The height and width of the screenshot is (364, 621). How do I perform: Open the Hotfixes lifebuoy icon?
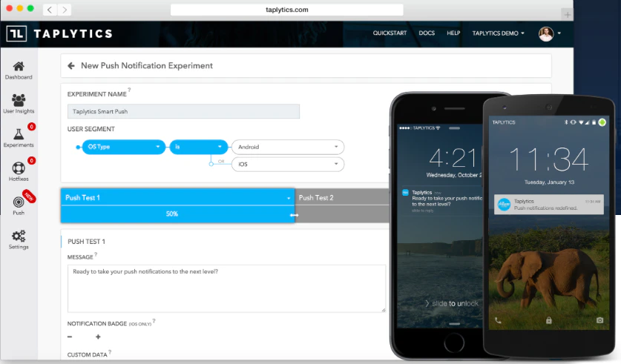[19, 168]
